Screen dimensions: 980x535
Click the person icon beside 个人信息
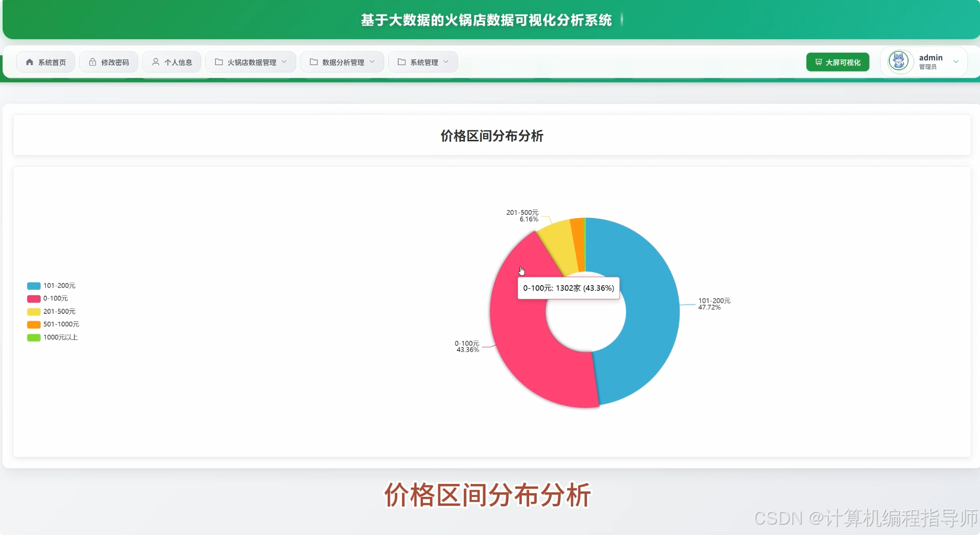(x=156, y=62)
